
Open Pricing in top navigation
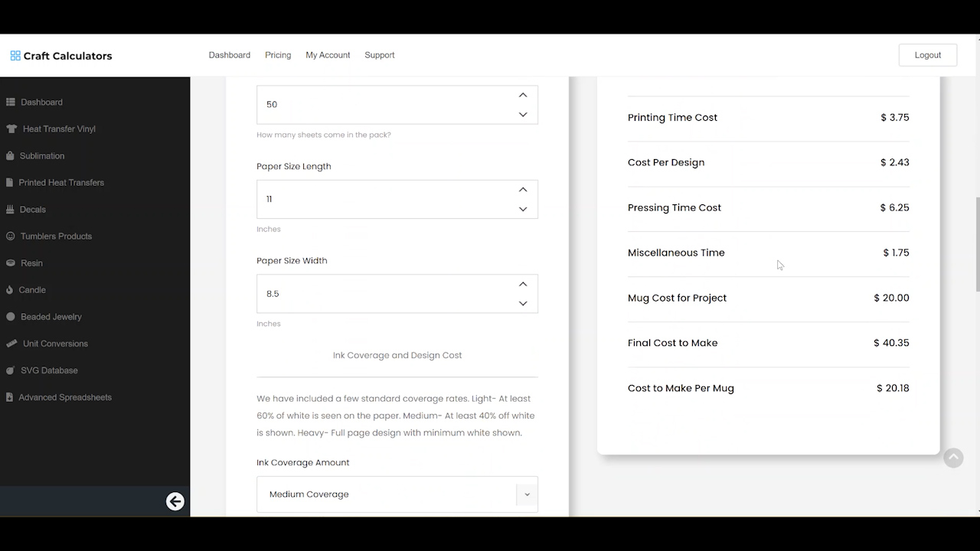278,55
